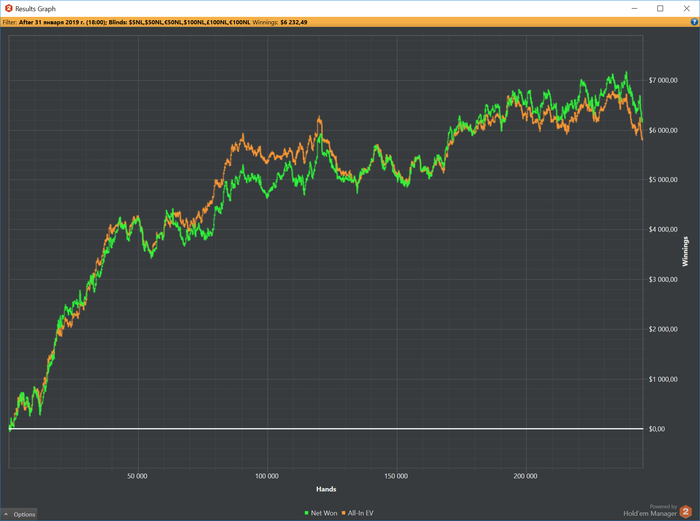Click the 150 000 hands tick label
700x521 pixels.
[396, 476]
